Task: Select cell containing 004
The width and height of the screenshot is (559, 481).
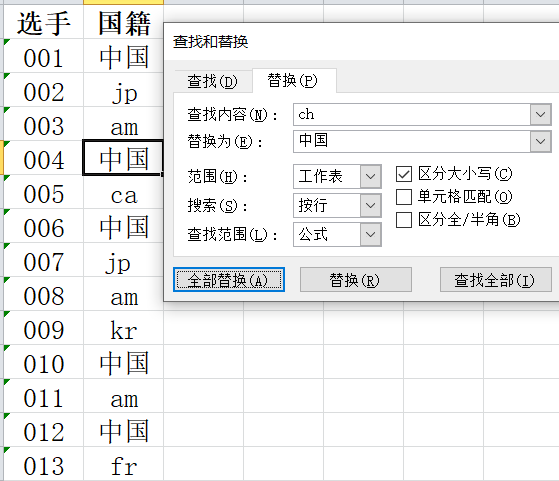Action: [x=43, y=158]
